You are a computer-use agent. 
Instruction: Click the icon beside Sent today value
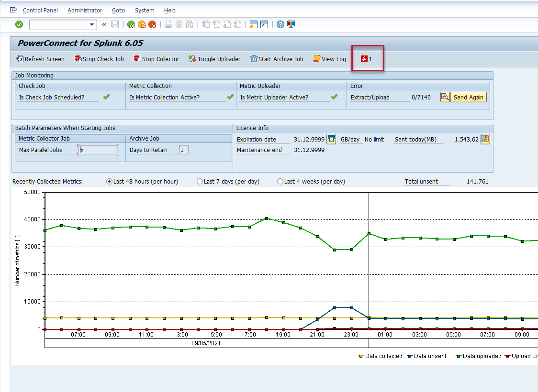485,139
